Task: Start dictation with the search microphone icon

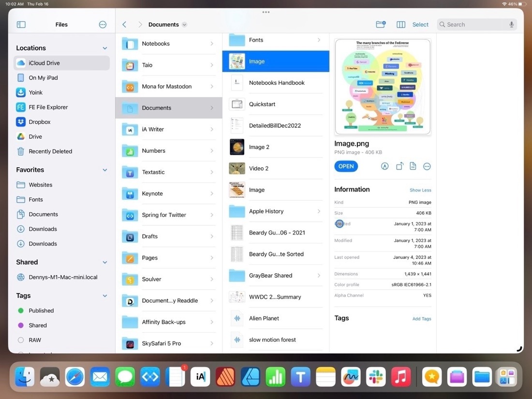Action: tap(512, 24)
